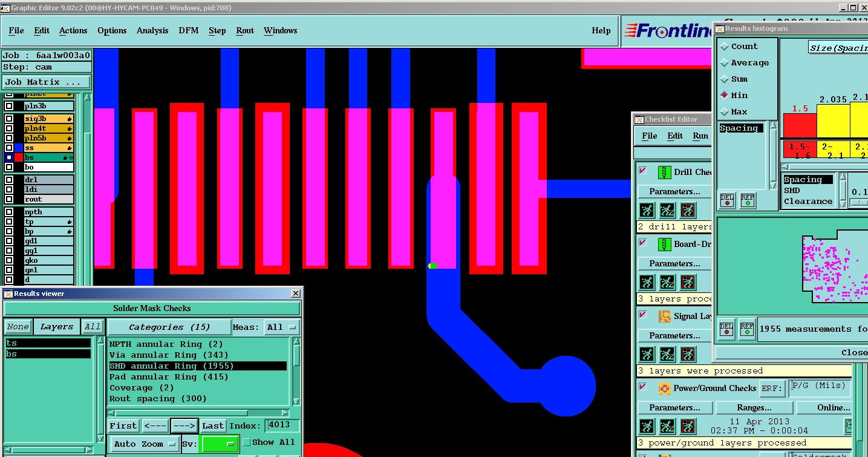This screenshot has width=868, height=457.
Task: Click second run icon under Drill Checks
Action: [x=667, y=210]
